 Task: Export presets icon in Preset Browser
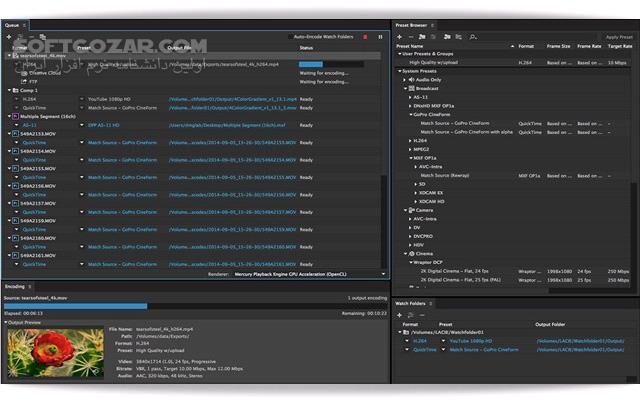[459, 37]
